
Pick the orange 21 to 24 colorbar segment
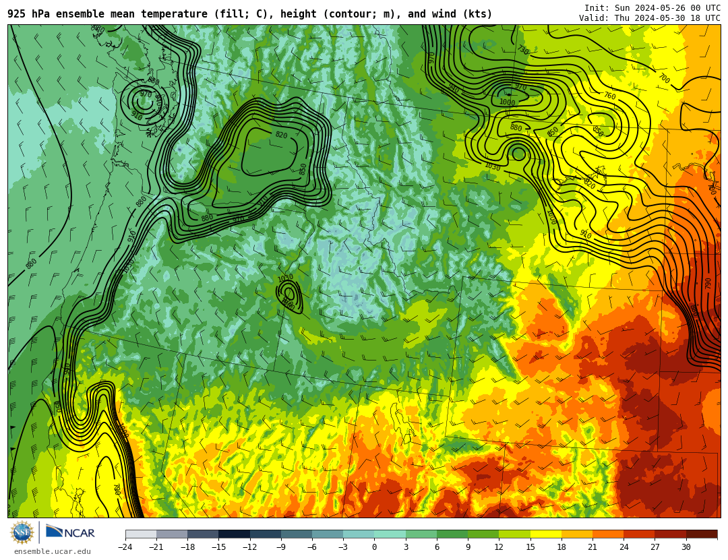tap(608, 534)
